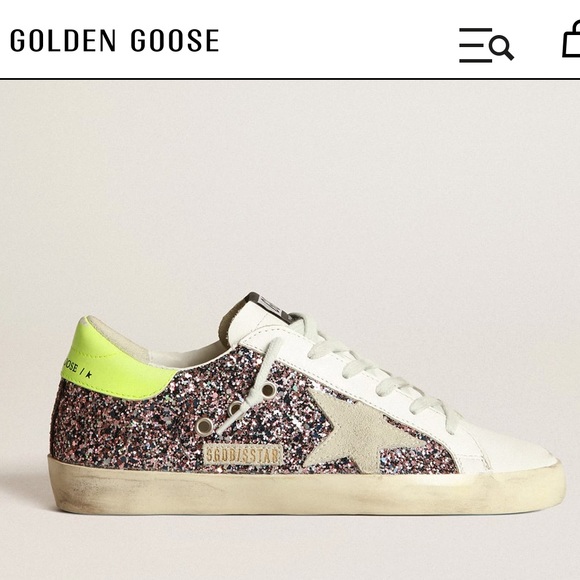Click empty beige background above the shoe
Screen dimensions: 580x580
click(x=290, y=185)
